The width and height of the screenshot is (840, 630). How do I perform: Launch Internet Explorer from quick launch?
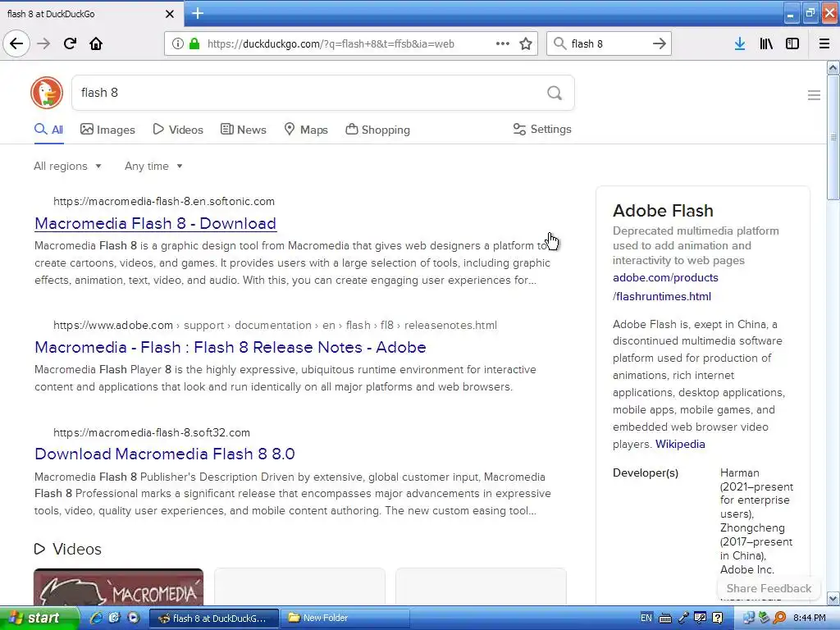pyautogui.click(x=96, y=618)
